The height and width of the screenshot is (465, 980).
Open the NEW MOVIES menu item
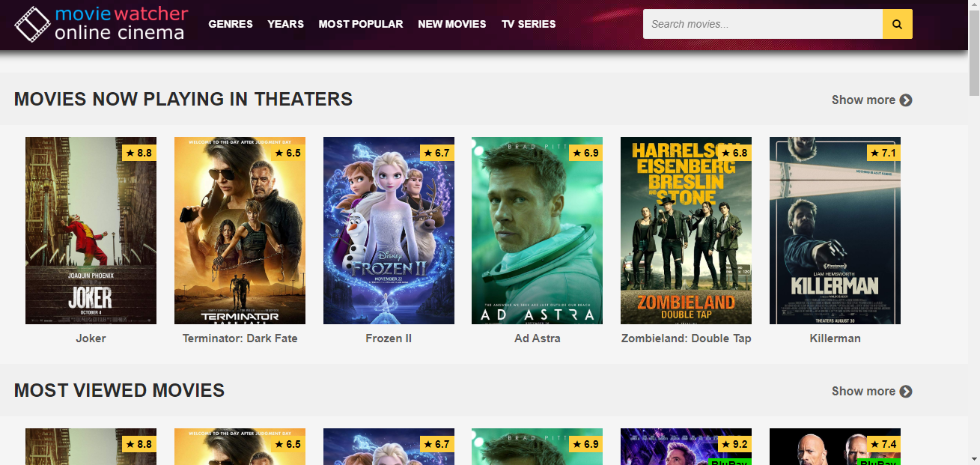pyautogui.click(x=452, y=23)
